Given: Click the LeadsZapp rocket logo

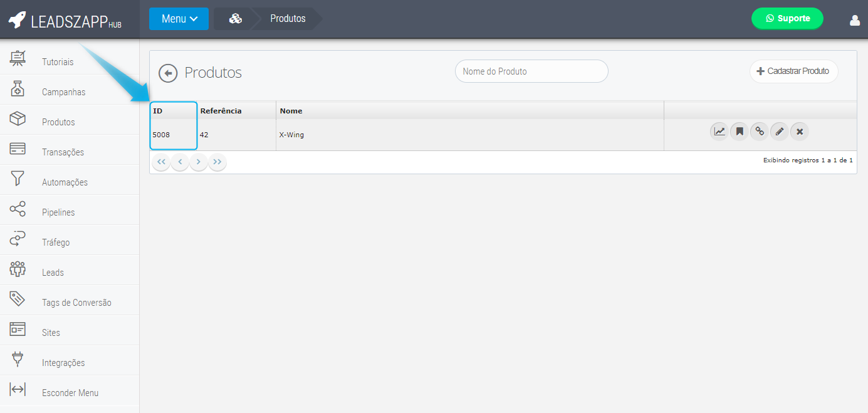Looking at the screenshot, I should [18, 20].
